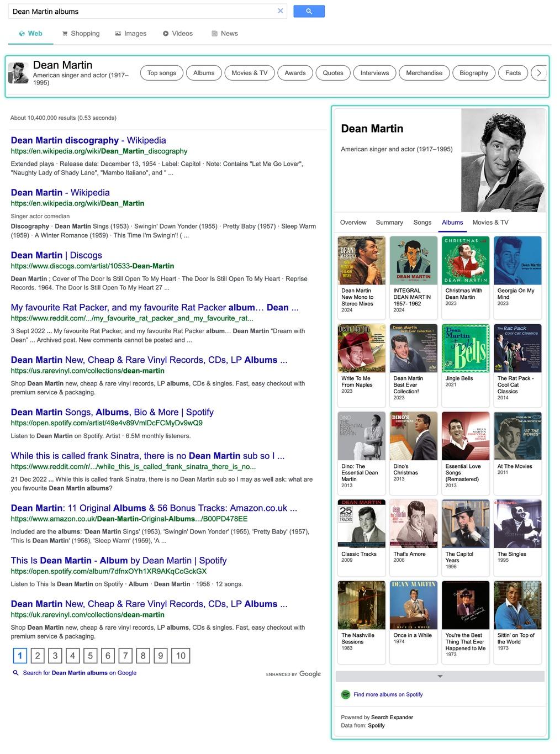Go to results page 5
This screenshot has width=560, height=754.
90,656
